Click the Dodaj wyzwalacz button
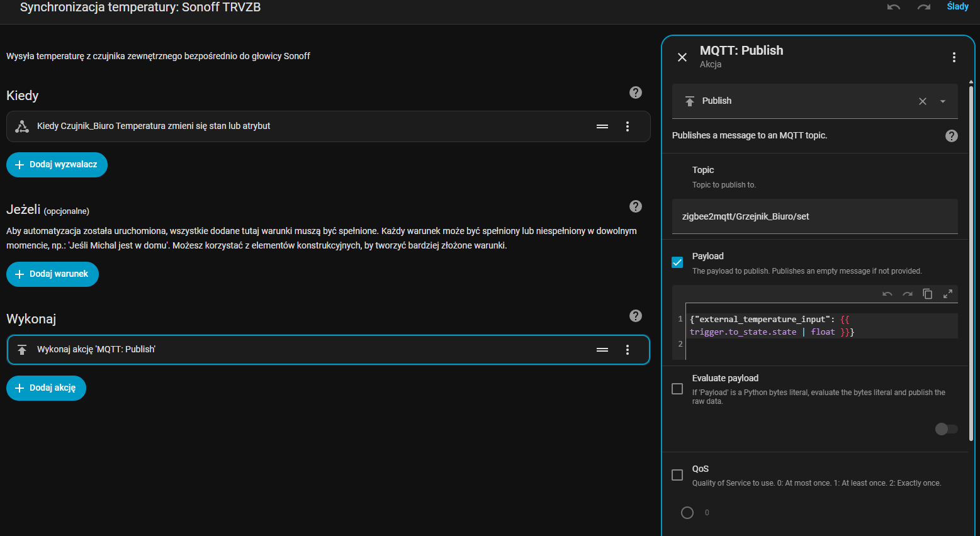This screenshot has height=536, width=980. (57, 165)
